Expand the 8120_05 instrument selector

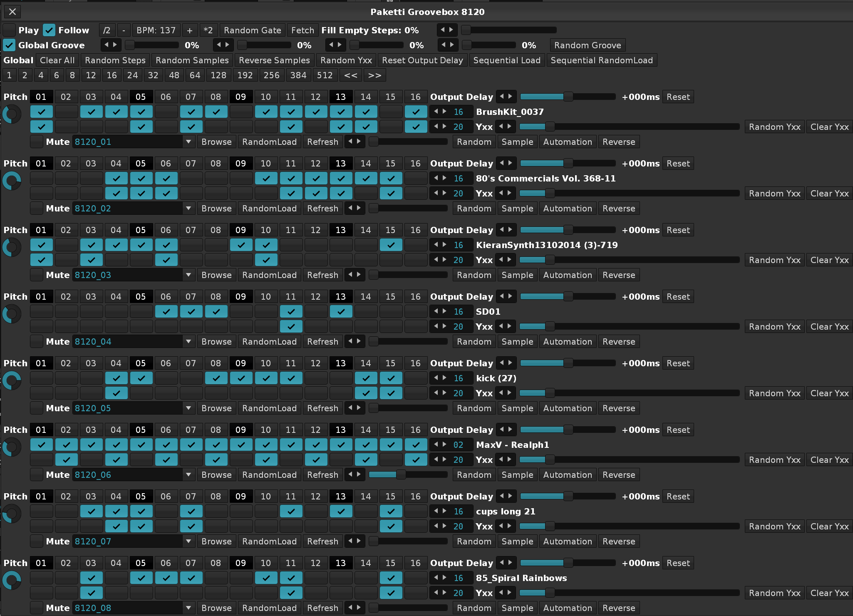(x=188, y=408)
